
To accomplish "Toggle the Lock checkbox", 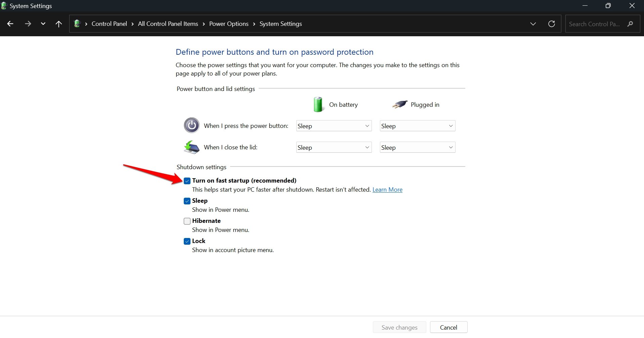I will pyautogui.click(x=187, y=241).
